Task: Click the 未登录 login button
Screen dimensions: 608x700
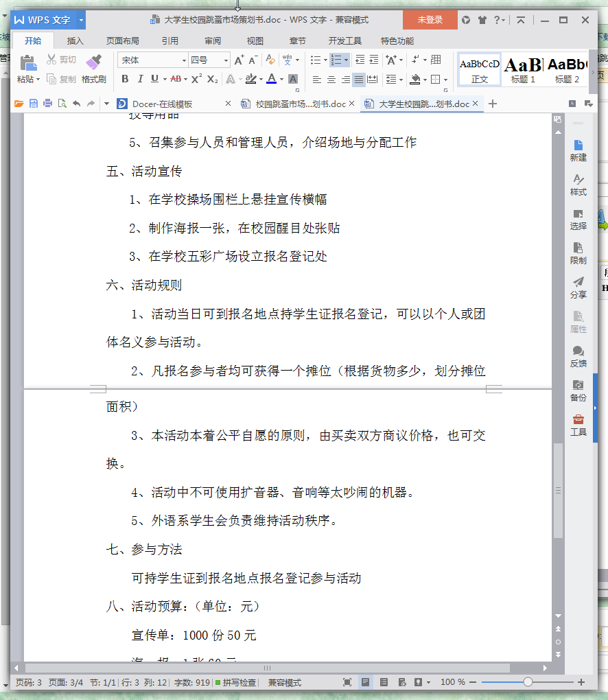Action: click(430, 20)
